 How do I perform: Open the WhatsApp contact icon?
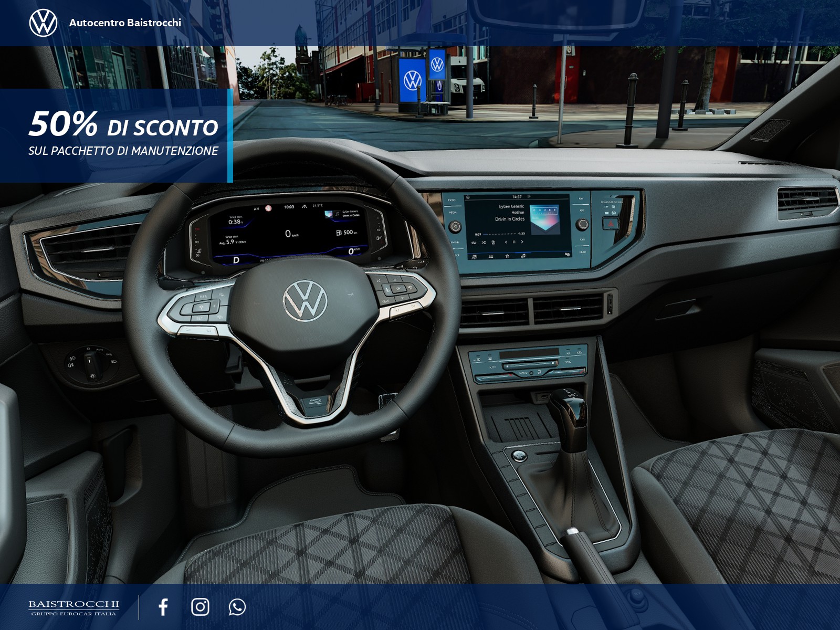[x=237, y=607]
